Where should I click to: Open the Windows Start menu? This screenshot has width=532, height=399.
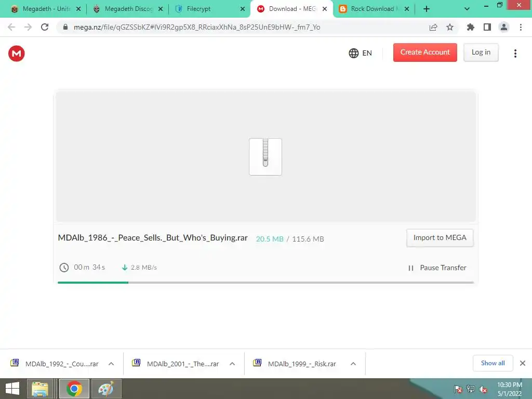12,389
